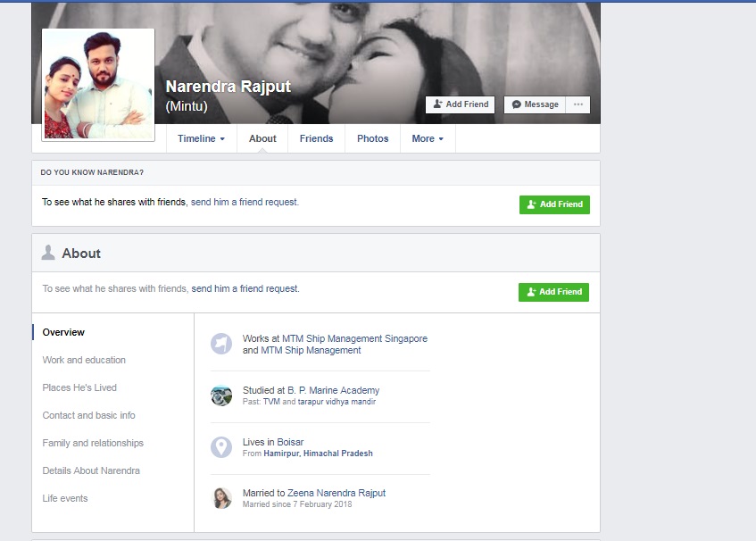Open the profile picture thumbnail
This screenshot has width=756, height=541.
(98, 85)
